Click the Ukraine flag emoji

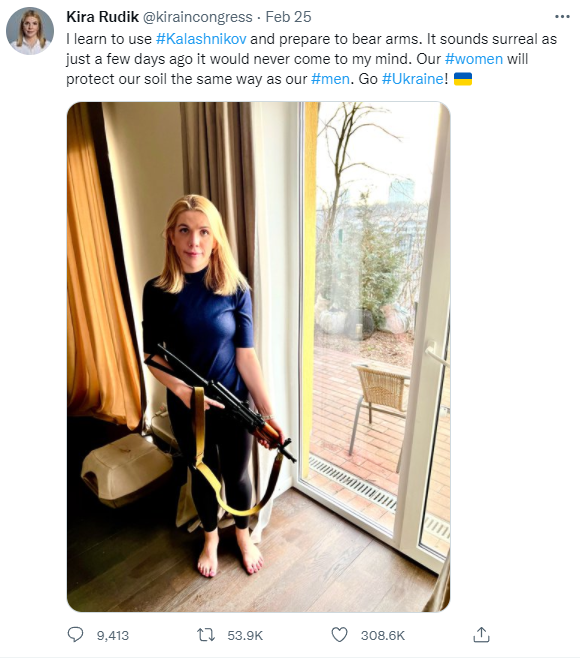coord(463,78)
